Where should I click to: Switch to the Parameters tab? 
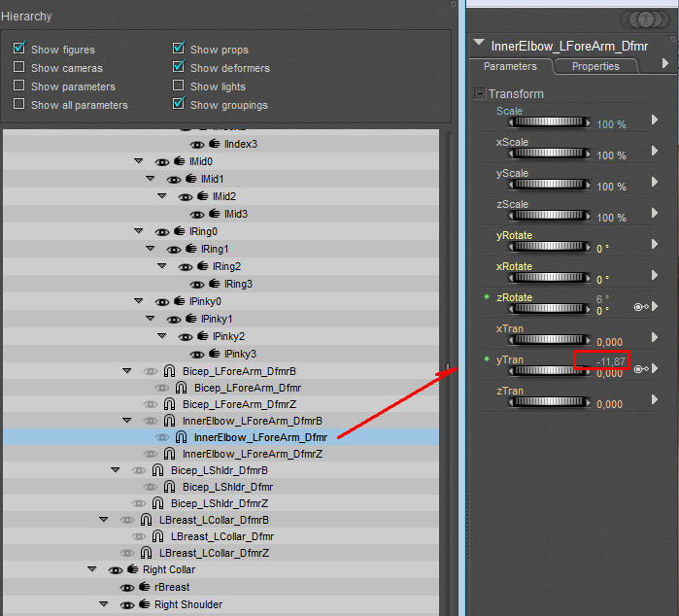[510, 66]
